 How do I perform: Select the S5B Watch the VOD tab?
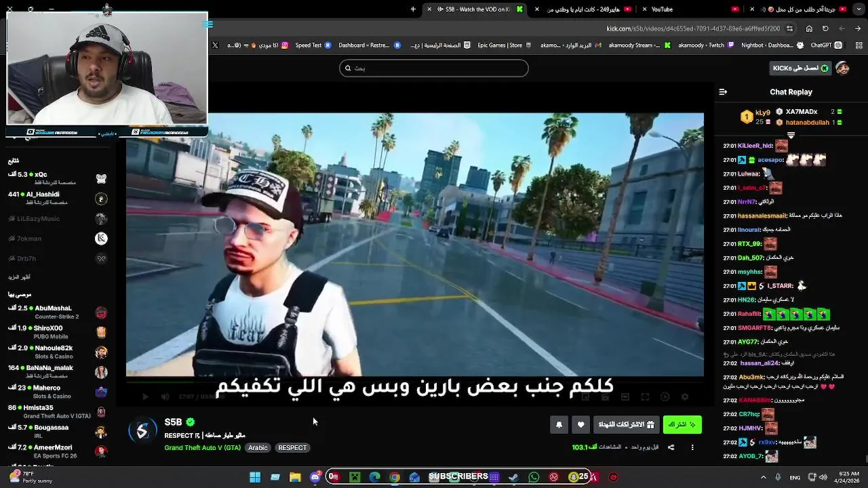point(475,9)
